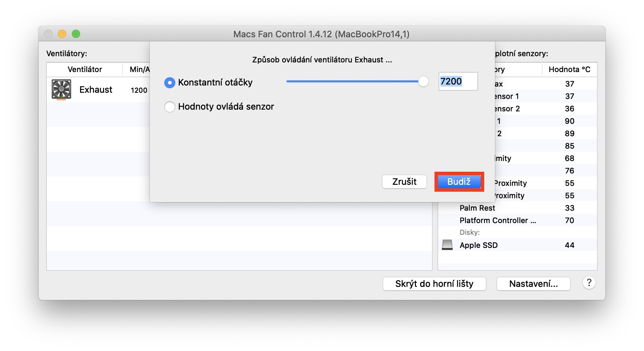Screen dimensions: 644x351
Task: Click the Ventilátor column header
Action: [85, 69]
